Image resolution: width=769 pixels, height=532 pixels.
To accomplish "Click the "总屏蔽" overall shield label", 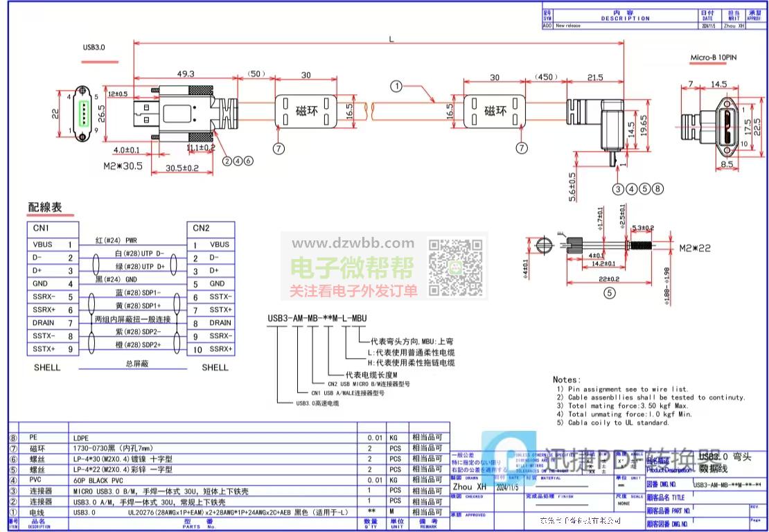I will coord(137,364).
